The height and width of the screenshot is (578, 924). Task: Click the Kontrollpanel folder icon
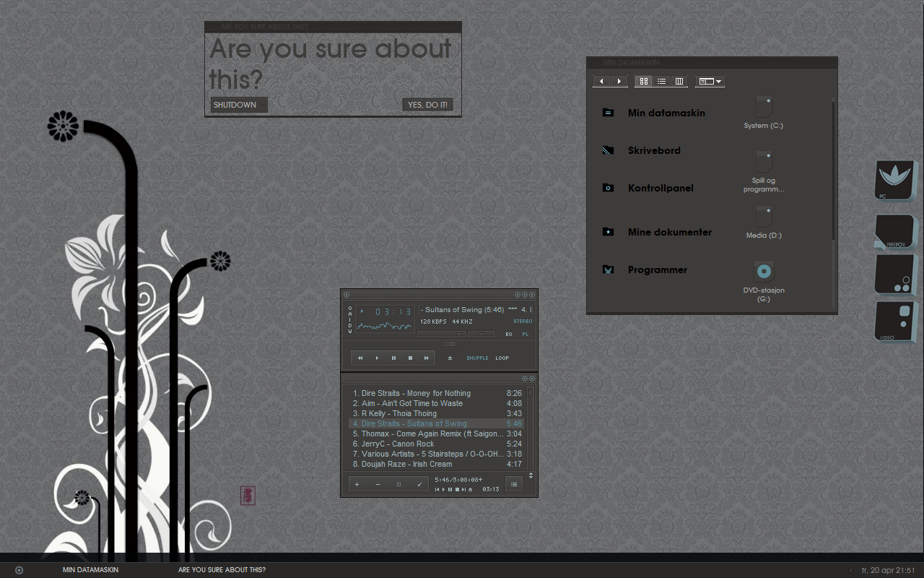(609, 188)
